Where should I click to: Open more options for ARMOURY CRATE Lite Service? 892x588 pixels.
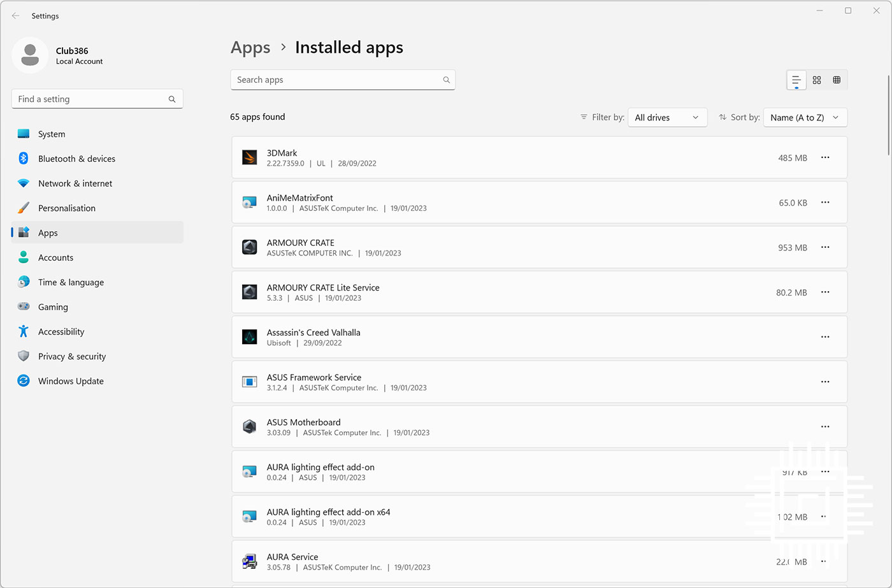point(825,292)
